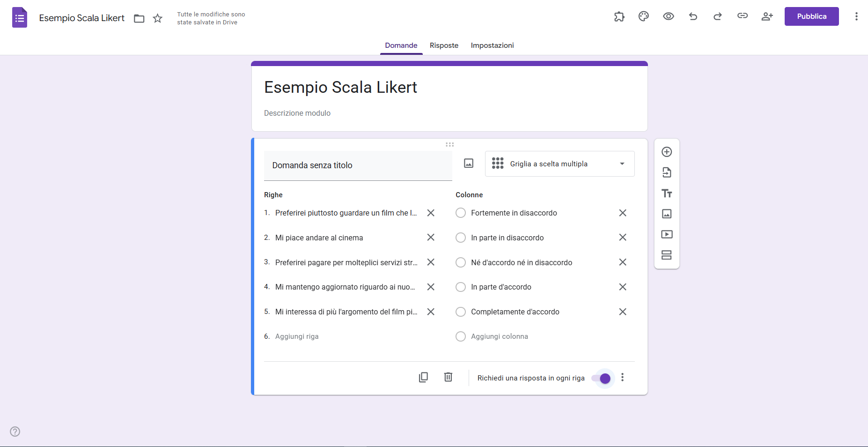Import questions from another form
Screen dimensions: 868x447
667,172
